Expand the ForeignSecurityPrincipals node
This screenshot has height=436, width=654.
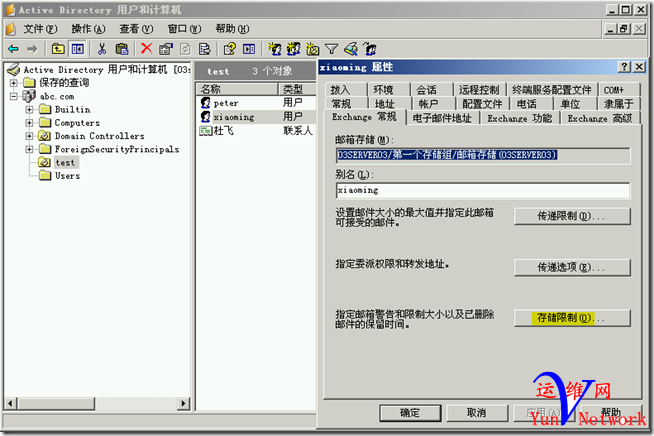click(29, 149)
